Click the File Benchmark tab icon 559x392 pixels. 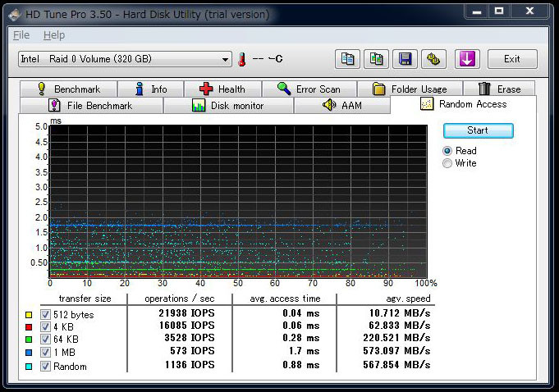(54, 106)
